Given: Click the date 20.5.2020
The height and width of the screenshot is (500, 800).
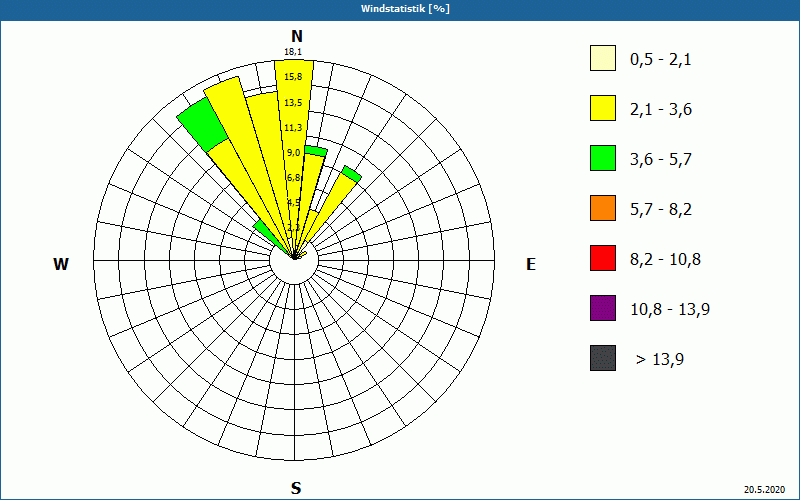Looking at the screenshot, I should (764, 490).
